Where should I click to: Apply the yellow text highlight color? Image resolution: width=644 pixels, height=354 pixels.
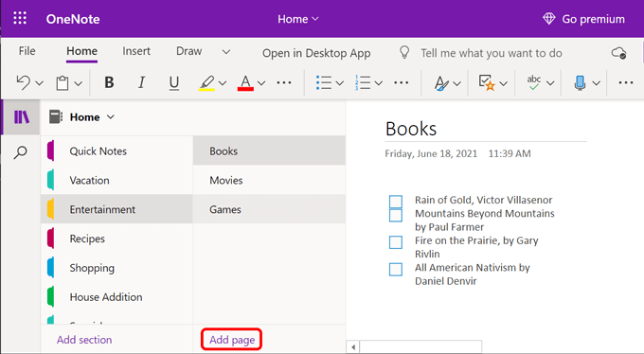[x=206, y=83]
